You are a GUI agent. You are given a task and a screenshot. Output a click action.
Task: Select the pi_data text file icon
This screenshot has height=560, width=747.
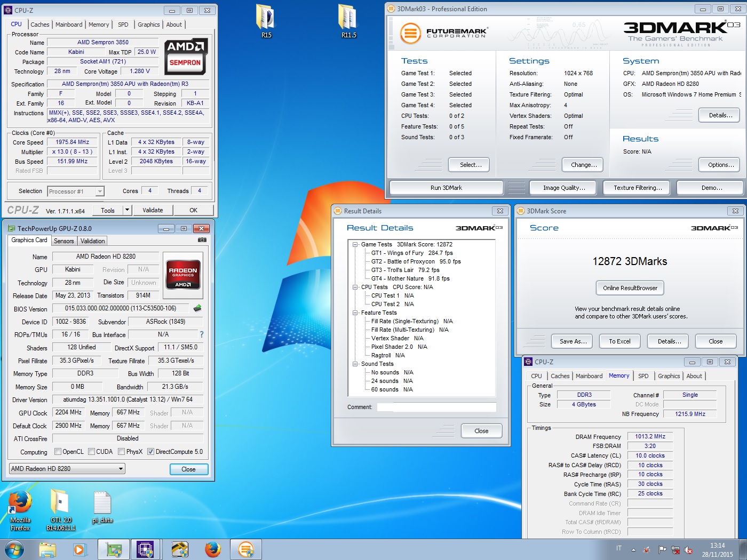click(x=102, y=508)
